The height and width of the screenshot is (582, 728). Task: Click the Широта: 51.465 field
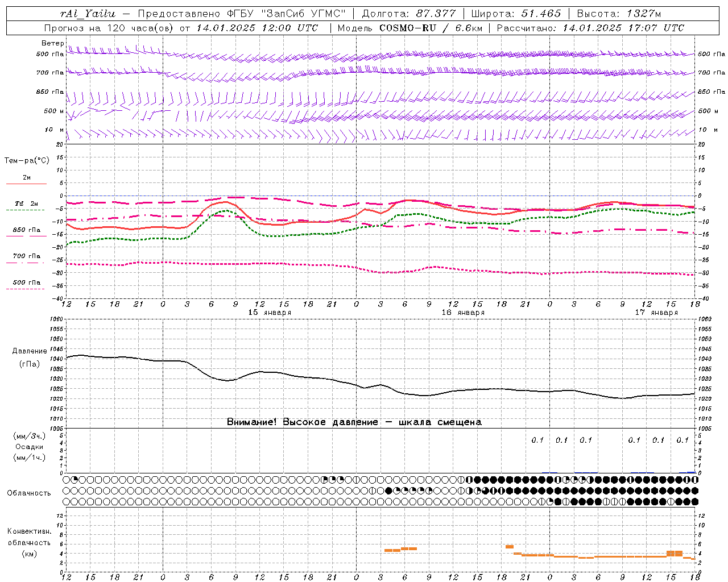point(516,14)
